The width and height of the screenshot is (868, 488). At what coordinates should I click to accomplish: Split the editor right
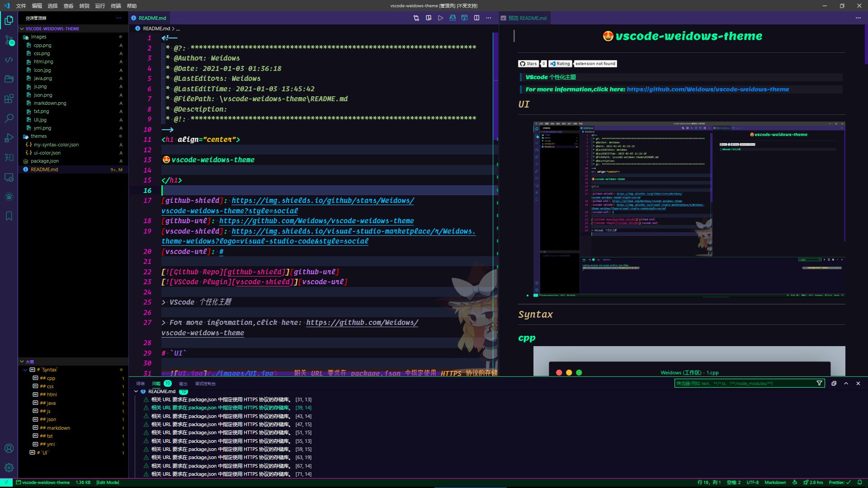pyautogui.click(x=476, y=18)
